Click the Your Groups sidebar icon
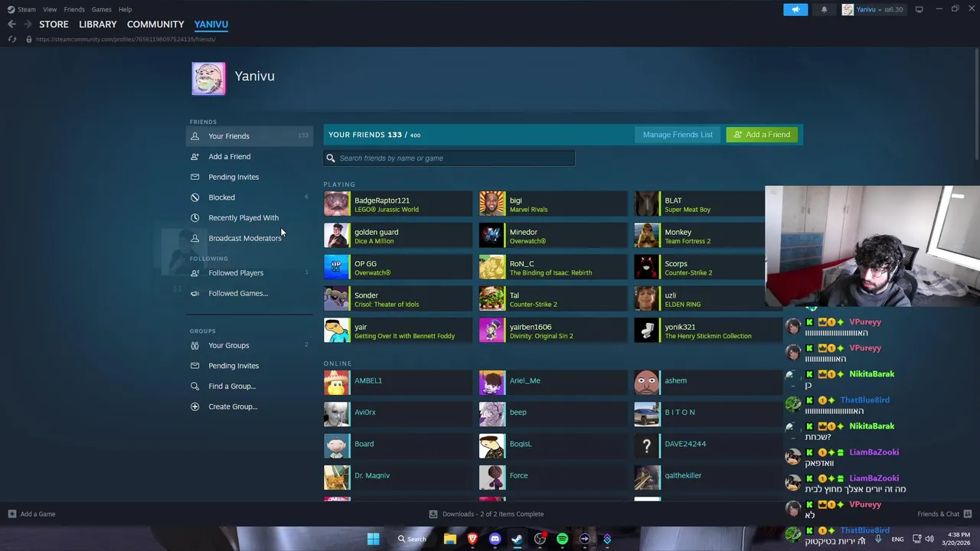Screen dimensions: 980x551 coord(194,345)
